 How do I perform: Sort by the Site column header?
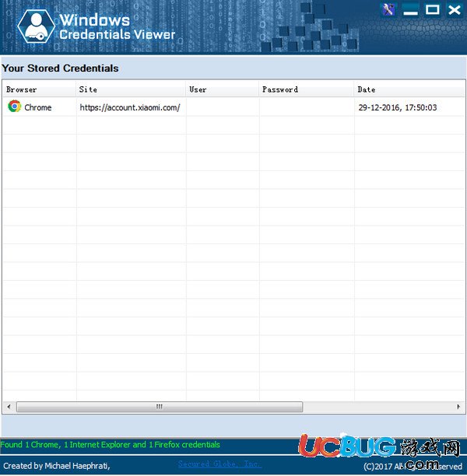(131, 89)
